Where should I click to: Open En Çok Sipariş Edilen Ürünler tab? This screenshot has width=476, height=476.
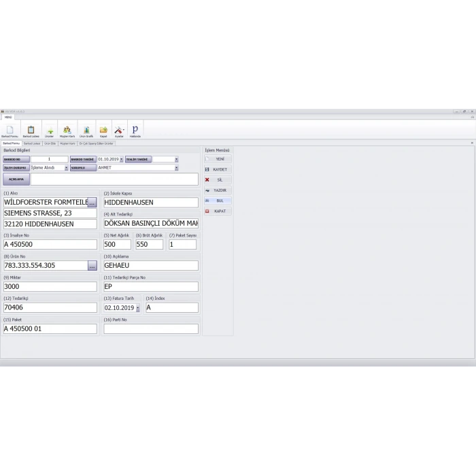(97, 143)
